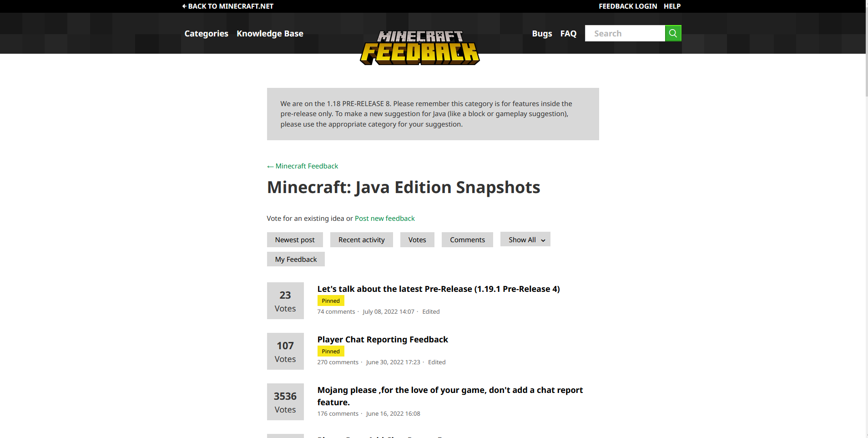Open the FAQ page
The height and width of the screenshot is (438, 868).
[x=568, y=33]
